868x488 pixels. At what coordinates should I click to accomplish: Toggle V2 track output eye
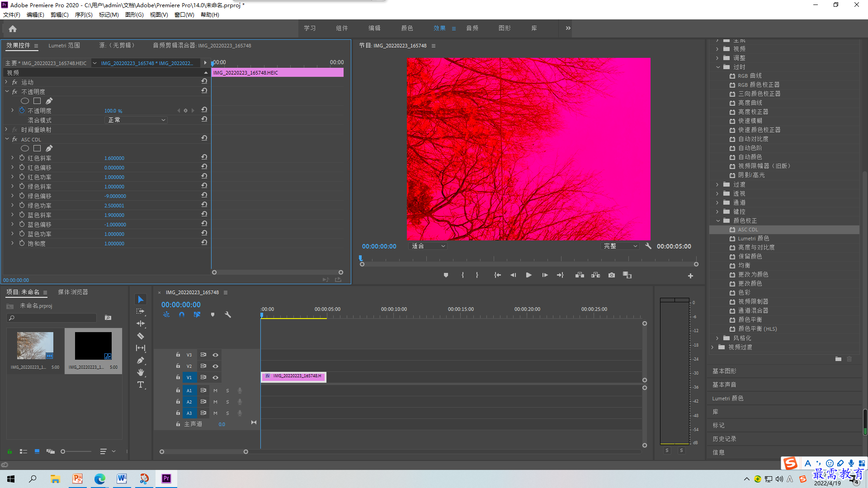(x=216, y=366)
